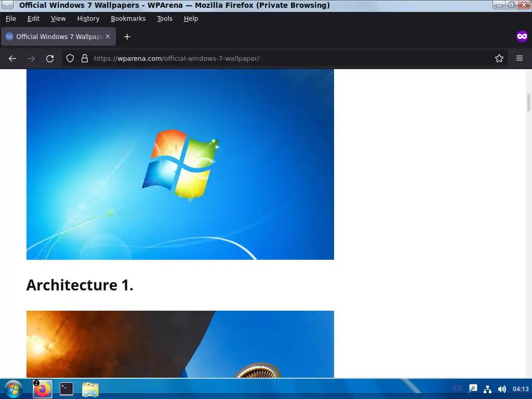Launch the terminal from the taskbar
The image size is (532, 399).
coord(66,389)
